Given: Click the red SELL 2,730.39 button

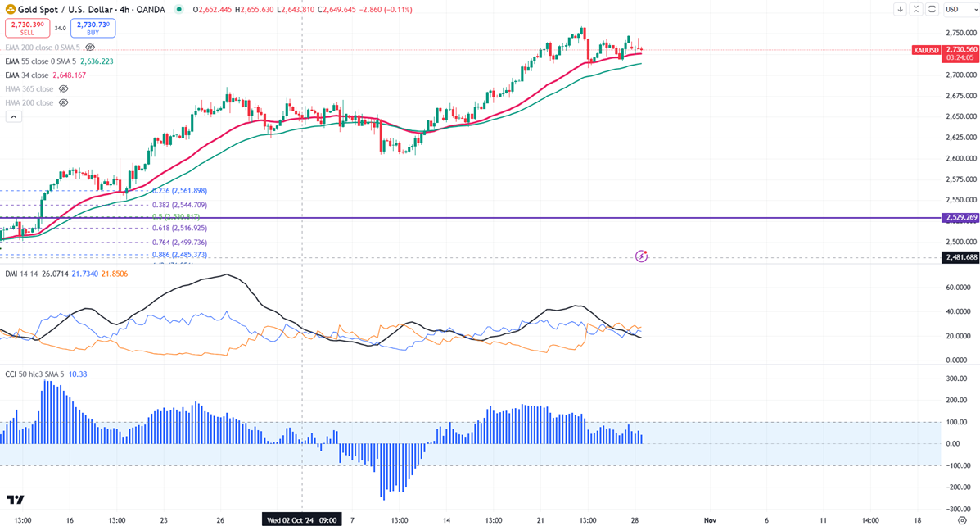Looking at the screenshot, I should click(28, 28).
